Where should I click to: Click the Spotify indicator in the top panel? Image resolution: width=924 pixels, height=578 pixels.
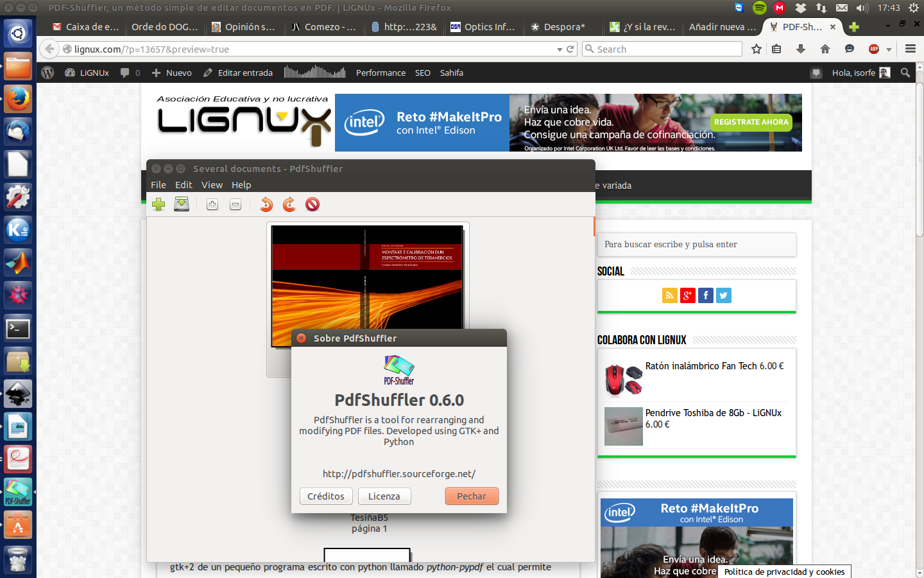[x=760, y=8]
